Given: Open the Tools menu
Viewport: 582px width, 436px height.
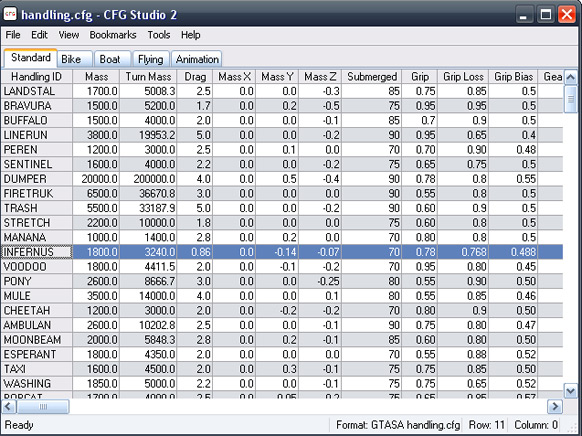Looking at the screenshot, I should (159, 35).
